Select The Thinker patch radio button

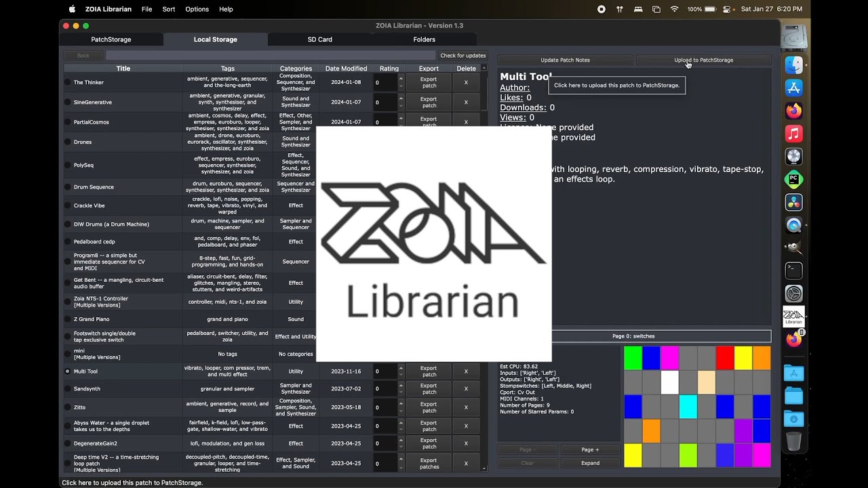[x=67, y=83]
